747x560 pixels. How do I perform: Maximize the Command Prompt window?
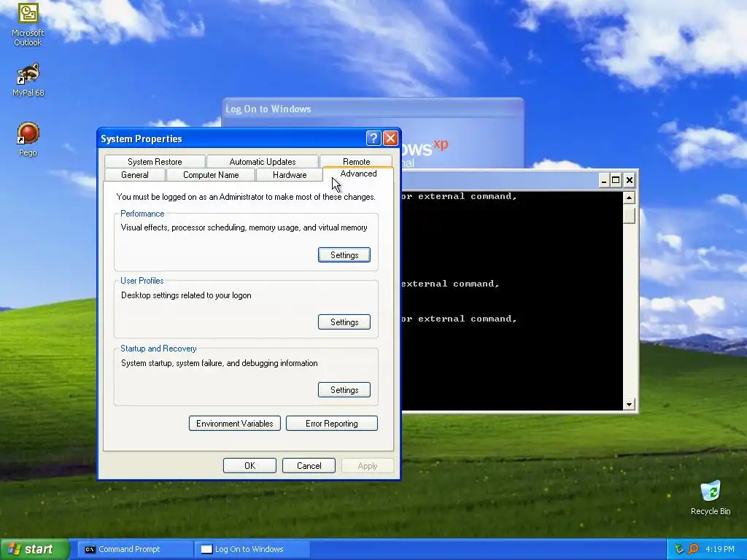pos(616,181)
